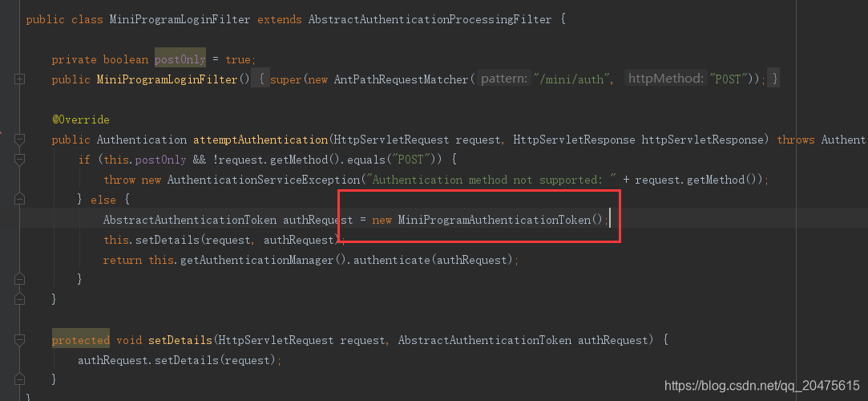
Task: Click the attemptAuthentication method name
Action: pos(260,140)
